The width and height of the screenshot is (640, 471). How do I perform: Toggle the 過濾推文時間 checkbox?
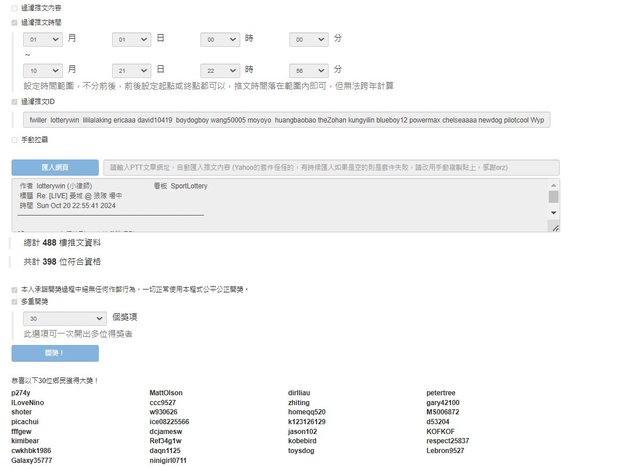tap(15, 20)
